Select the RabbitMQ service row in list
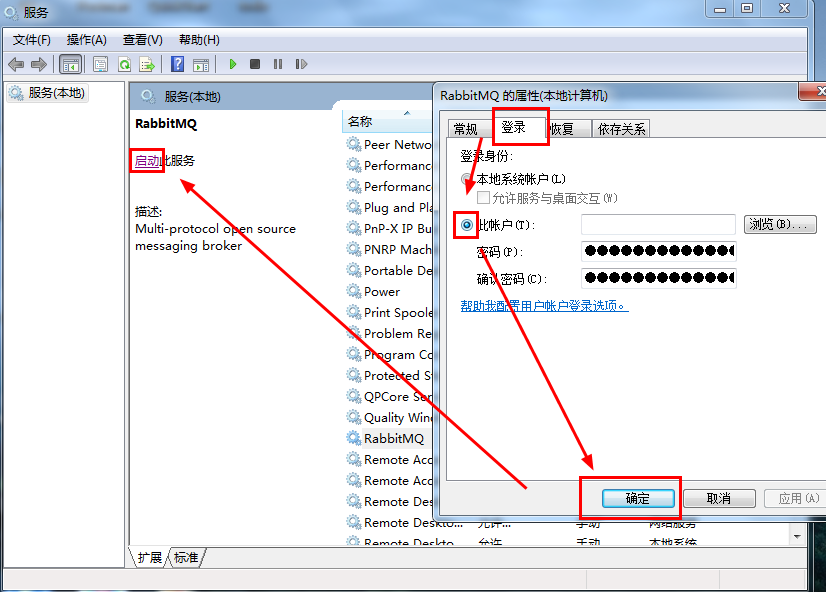Image resolution: width=826 pixels, height=592 pixels. 389,439
